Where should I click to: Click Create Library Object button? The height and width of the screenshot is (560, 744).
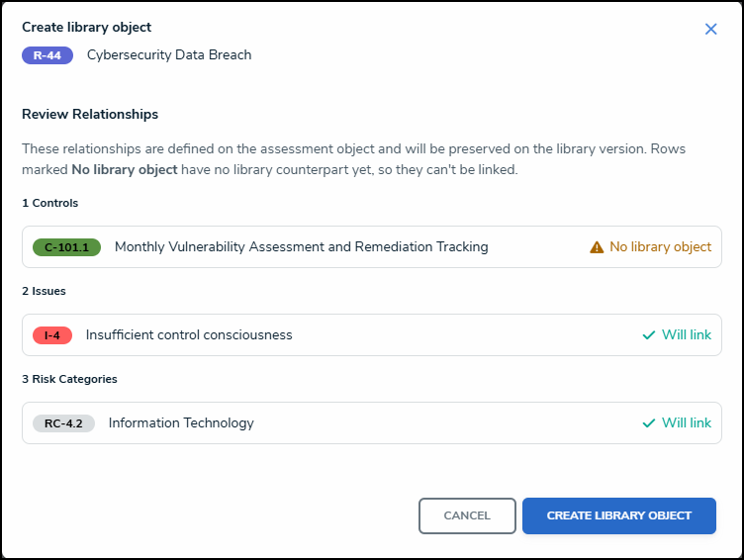(x=618, y=515)
